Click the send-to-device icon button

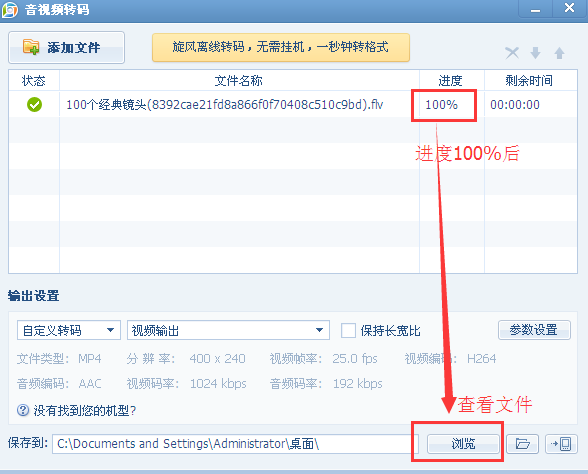[561, 444]
